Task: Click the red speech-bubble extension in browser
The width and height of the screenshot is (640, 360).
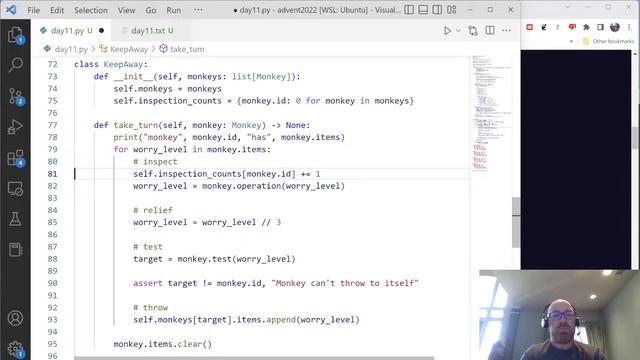Action: pyautogui.click(x=572, y=27)
